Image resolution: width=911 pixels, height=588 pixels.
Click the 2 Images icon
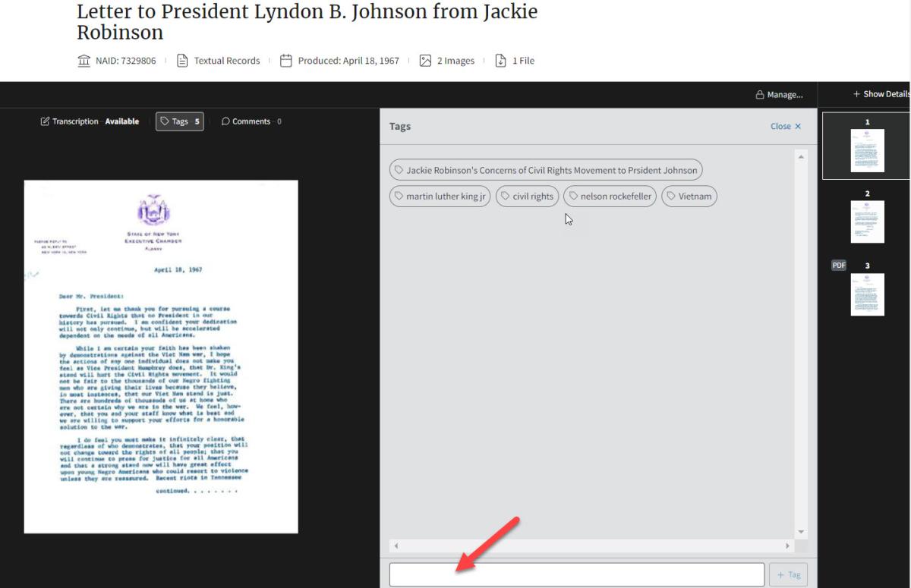[425, 61]
